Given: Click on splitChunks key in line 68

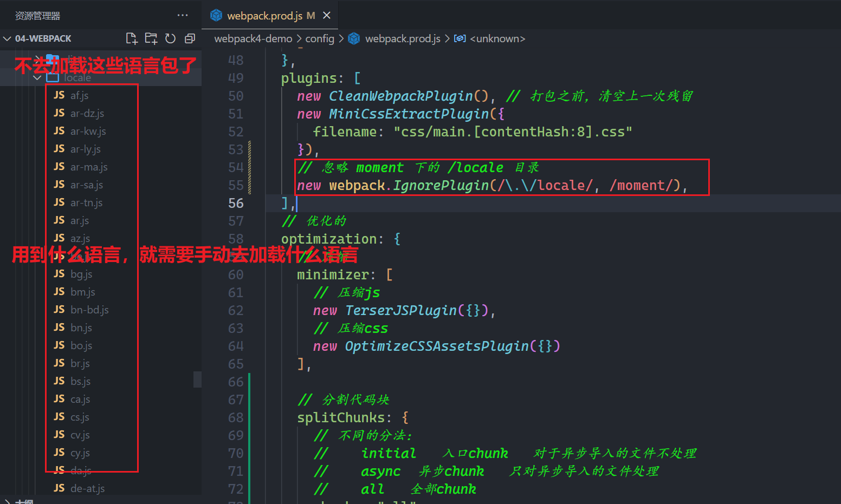Looking at the screenshot, I should [x=341, y=417].
